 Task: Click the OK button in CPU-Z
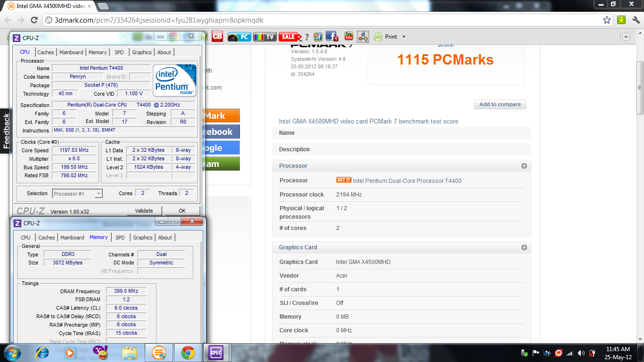coord(182,211)
